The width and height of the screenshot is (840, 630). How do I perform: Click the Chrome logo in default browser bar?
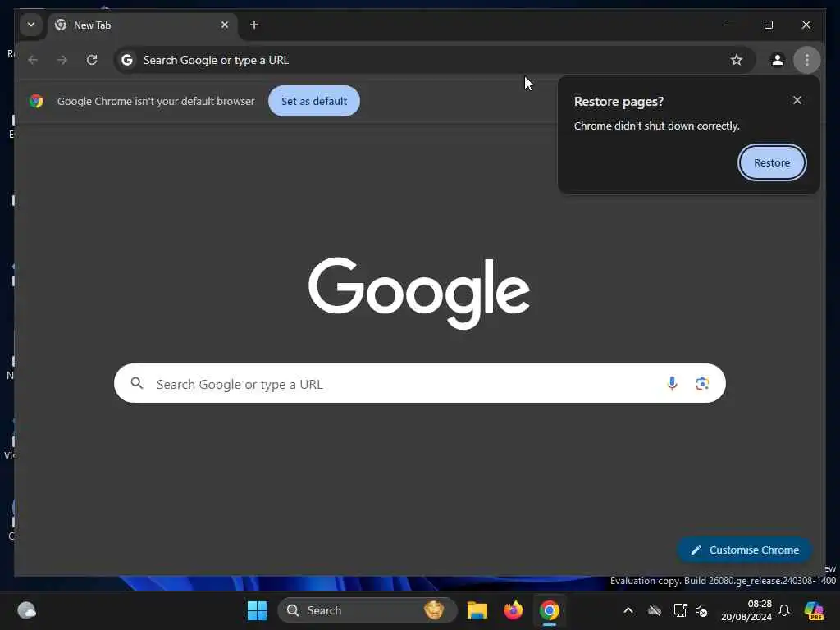coord(36,101)
